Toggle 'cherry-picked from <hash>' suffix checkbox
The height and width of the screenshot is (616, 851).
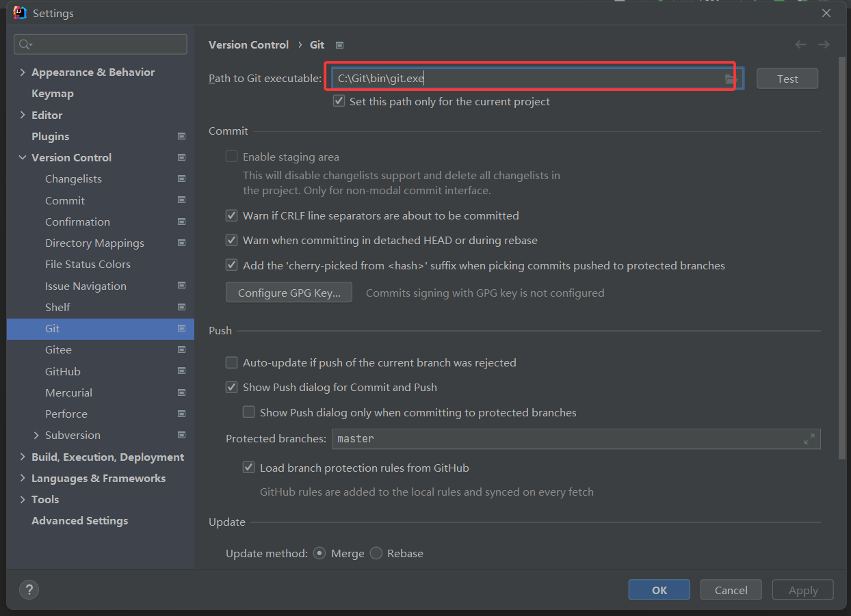pos(232,265)
